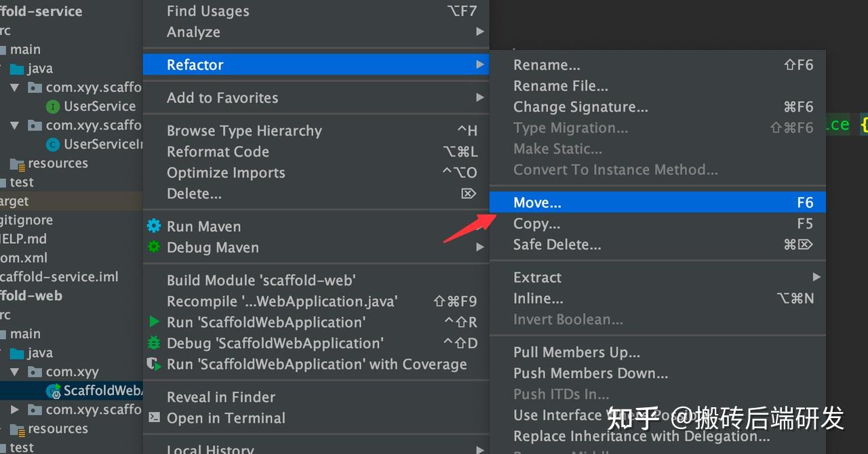Click the Run Maven gear icon
868x454 pixels.
[154, 226]
